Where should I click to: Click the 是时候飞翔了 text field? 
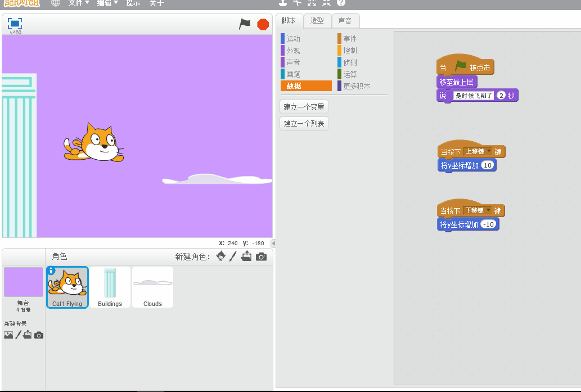click(473, 96)
